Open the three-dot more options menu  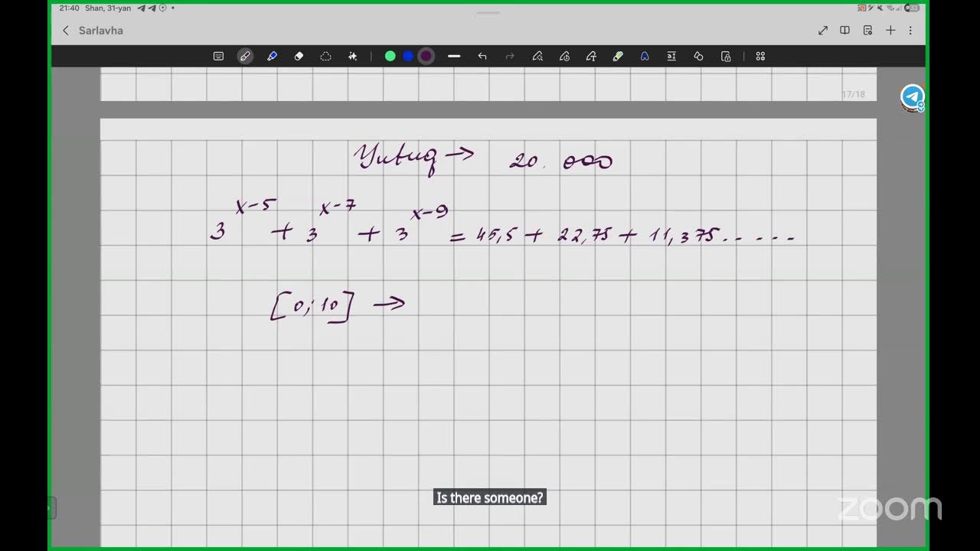[x=910, y=31]
